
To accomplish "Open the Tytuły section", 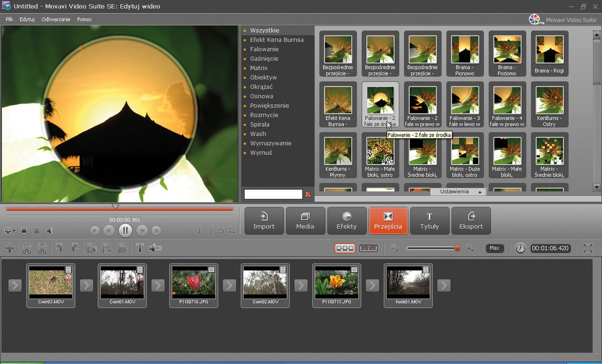I will (x=429, y=221).
